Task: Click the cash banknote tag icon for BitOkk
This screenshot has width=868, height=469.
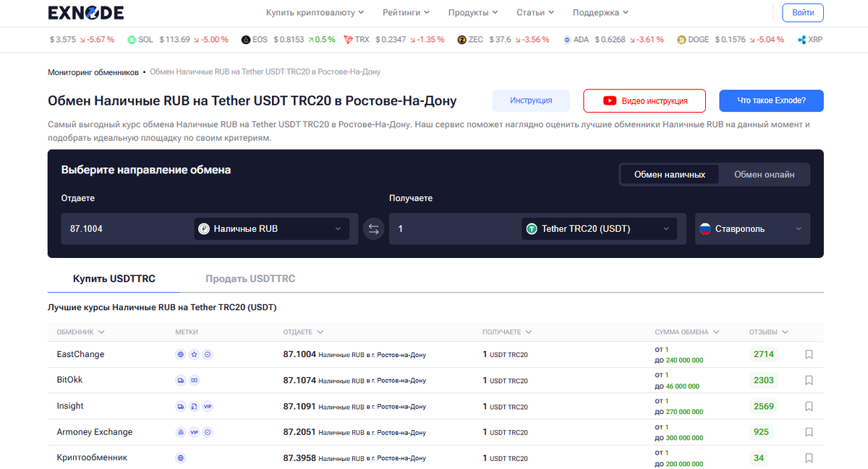Action: coord(194,380)
